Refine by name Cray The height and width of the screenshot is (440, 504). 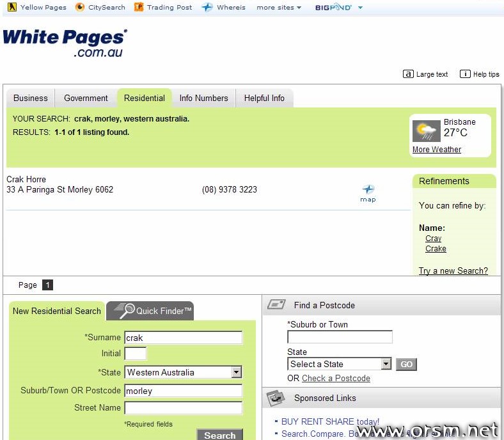click(x=433, y=239)
